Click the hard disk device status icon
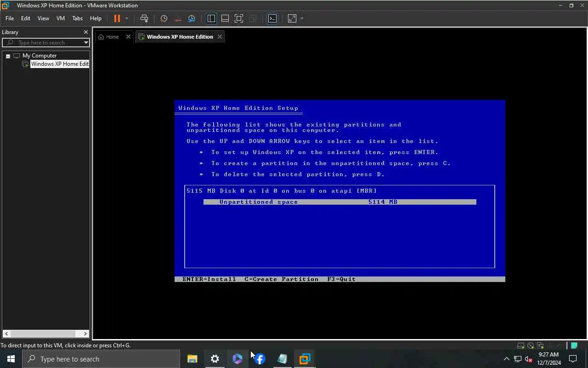Screen dimensions: 588x368 [520, 345]
